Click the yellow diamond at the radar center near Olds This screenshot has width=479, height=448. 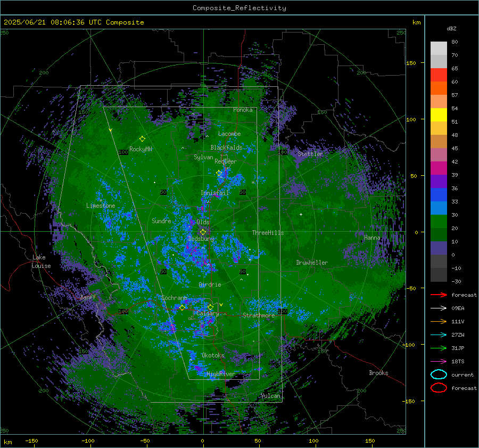tap(203, 232)
